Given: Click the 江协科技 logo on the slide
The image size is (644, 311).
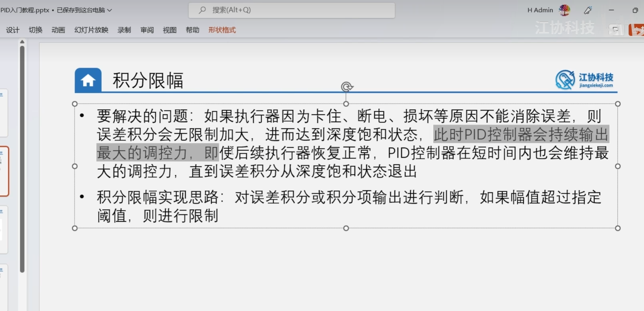Looking at the screenshot, I should point(584,80).
